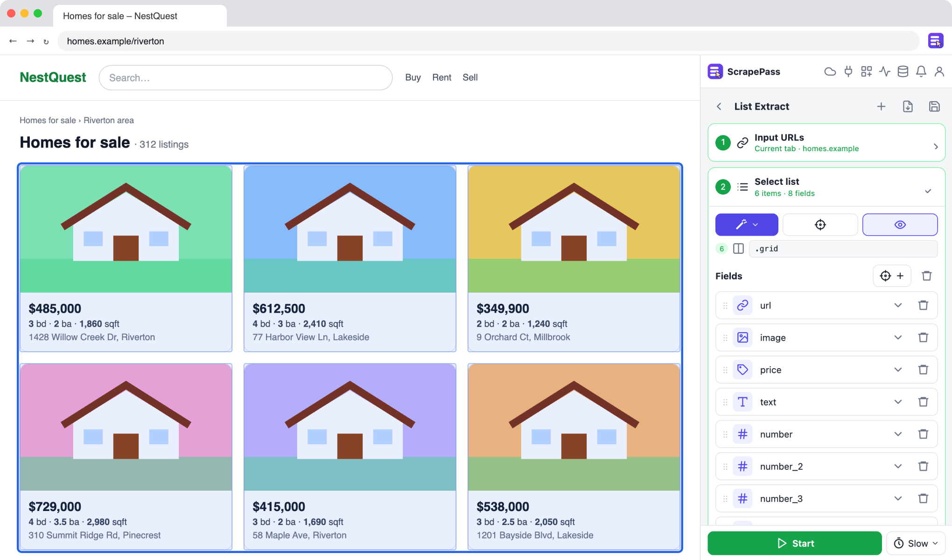Remove the number_2 field
The image size is (952, 560).
(x=923, y=466)
